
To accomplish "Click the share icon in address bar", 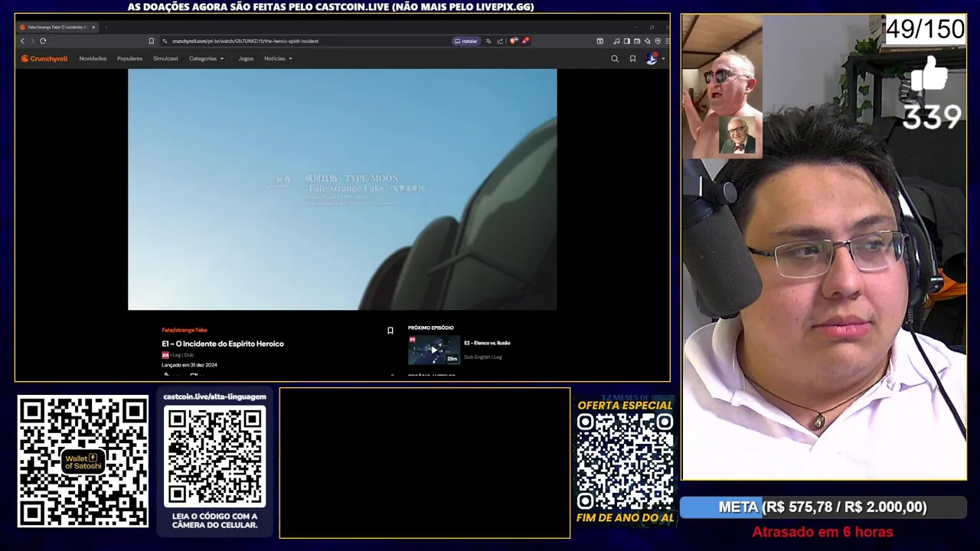I will 500,41.
